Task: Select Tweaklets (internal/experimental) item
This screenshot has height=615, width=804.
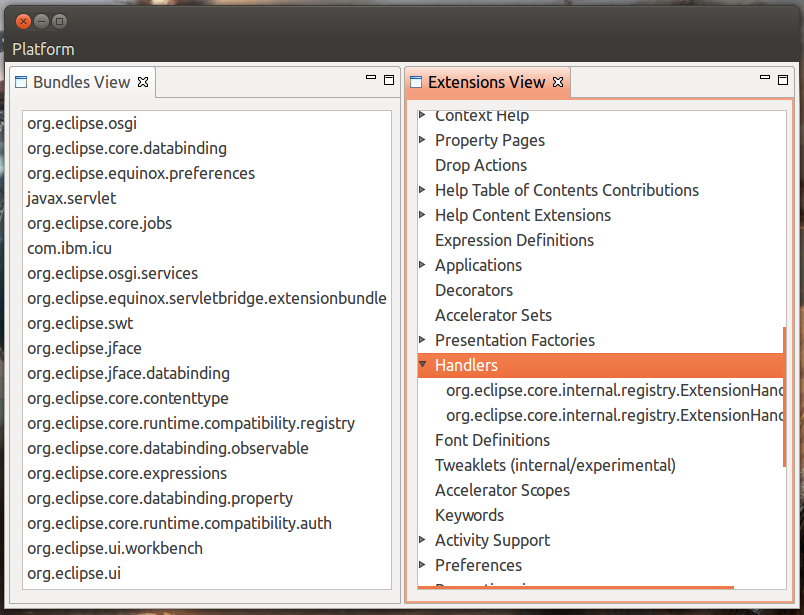Action: click(555, 465)
